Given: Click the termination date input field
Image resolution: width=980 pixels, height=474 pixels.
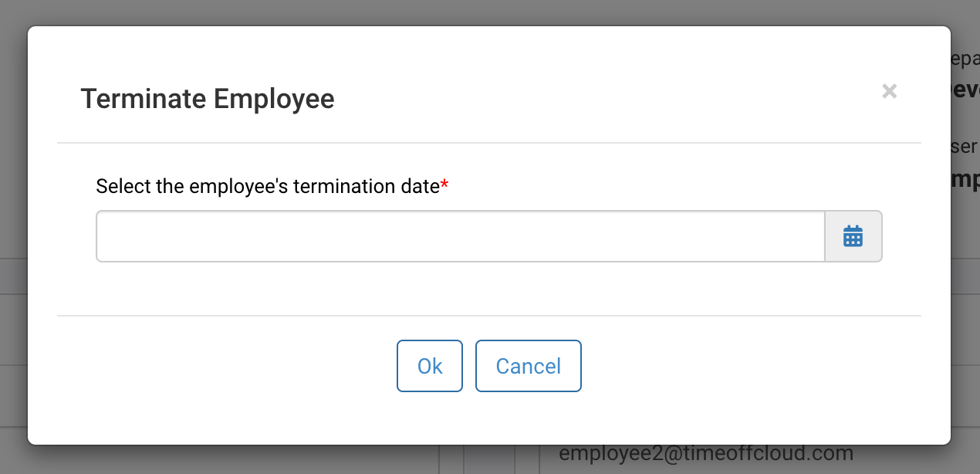Looking at the screenshot, I should tap(461, 236).
